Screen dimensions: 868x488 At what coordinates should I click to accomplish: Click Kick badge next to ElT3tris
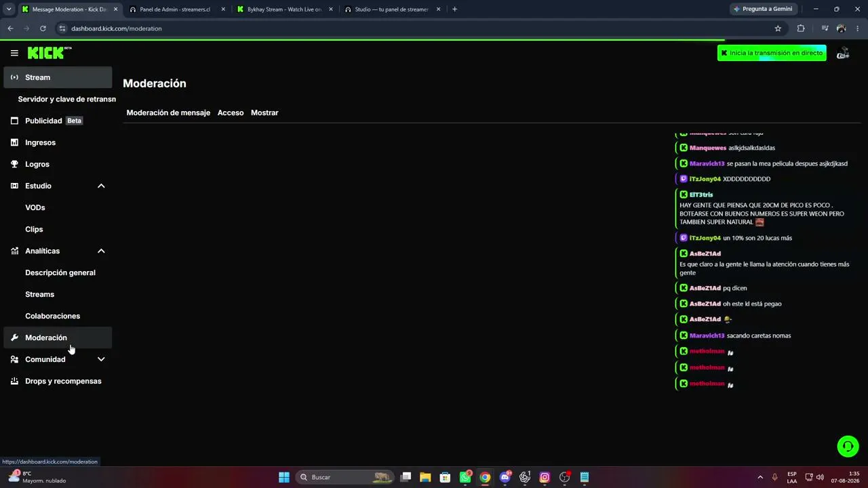684,195
